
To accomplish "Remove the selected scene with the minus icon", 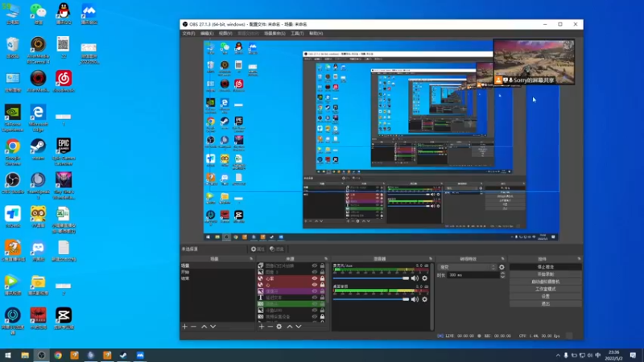I will (194, 327).
